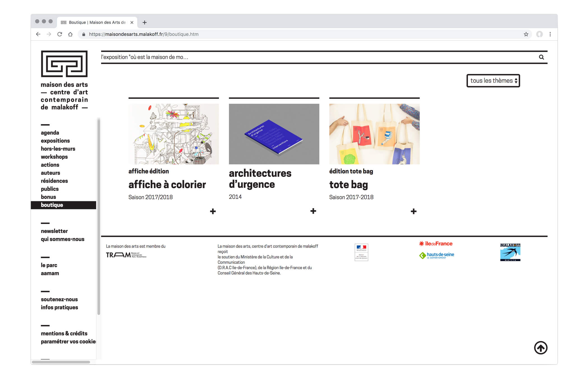Click the horizontal scrollbar at bottom
The width and height of the screenshot is (588, 378).
61,362
